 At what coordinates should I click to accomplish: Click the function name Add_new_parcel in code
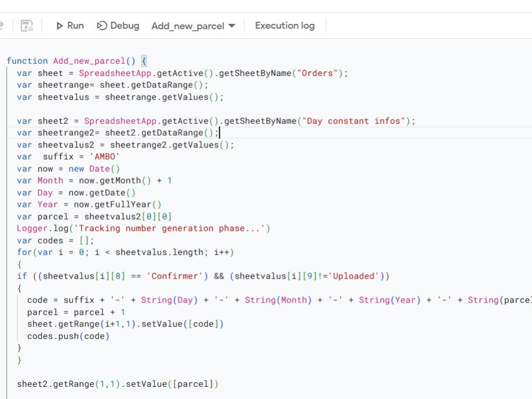(x=89, y=61)
